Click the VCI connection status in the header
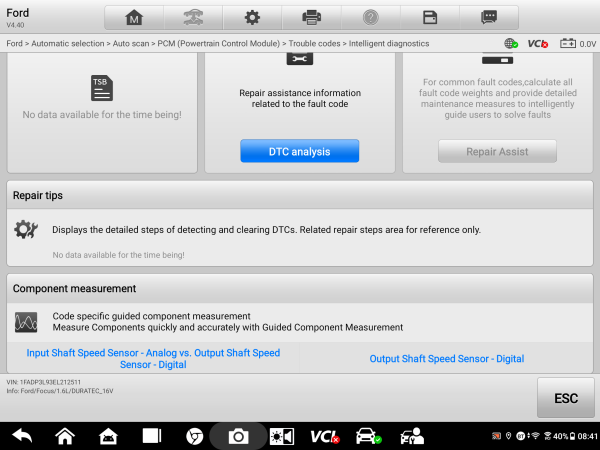This screenshot has height=450, width=600. tap(538, 44)
